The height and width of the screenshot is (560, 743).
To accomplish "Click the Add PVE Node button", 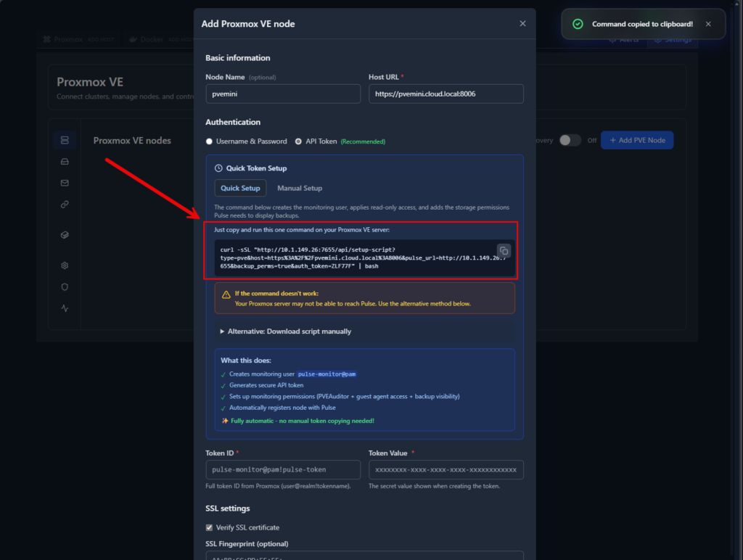I will pyautogui.click(x=637, y=140).
